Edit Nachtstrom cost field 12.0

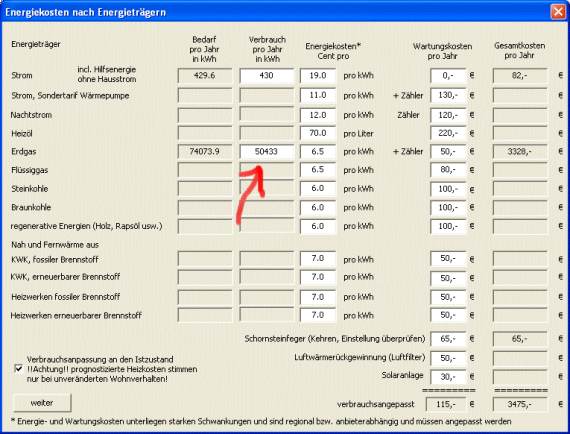(x=318, y=115)
